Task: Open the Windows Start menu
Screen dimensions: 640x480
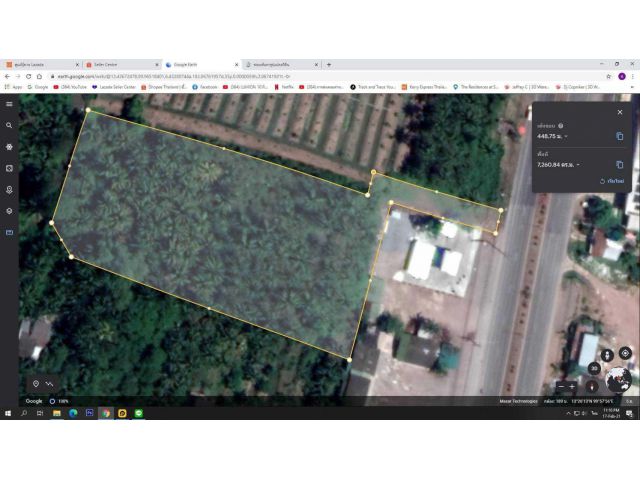Action: (x=7, y=413)
